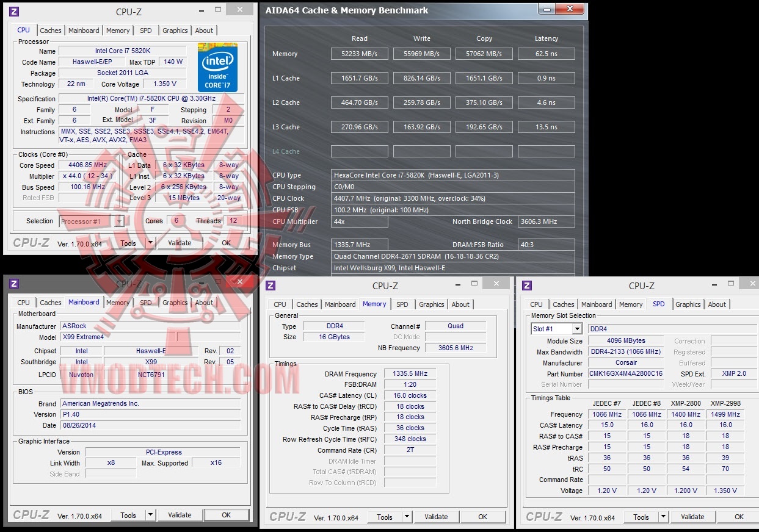Open Graphics tab in the CPU-Z processor window

tap(175, 31)
